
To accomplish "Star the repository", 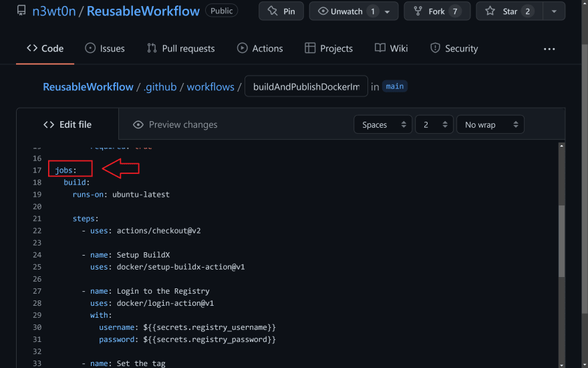I will click(x=509, y=11).
